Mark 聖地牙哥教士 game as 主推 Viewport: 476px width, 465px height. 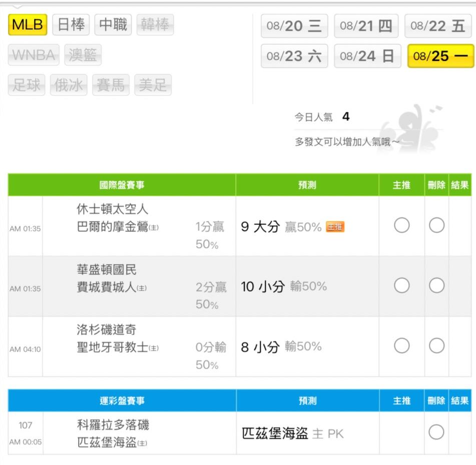click(x=401, y=346)
